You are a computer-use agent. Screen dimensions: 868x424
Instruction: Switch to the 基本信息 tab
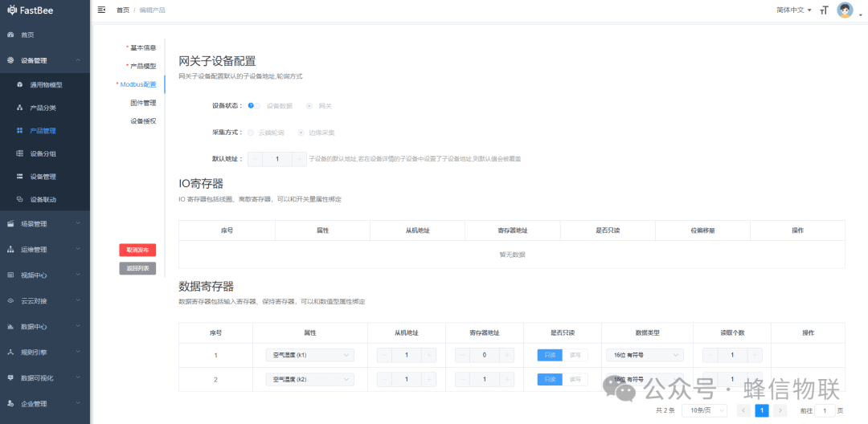(x=143, y=47)
